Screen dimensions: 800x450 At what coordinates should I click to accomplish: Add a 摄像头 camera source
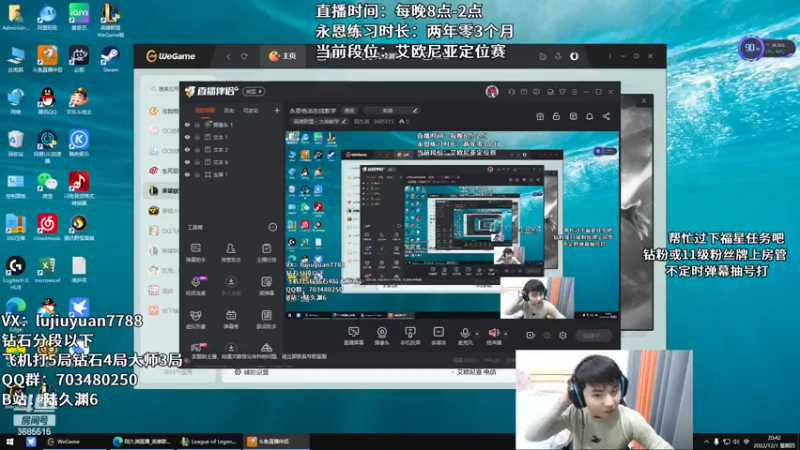coord(382,336)
